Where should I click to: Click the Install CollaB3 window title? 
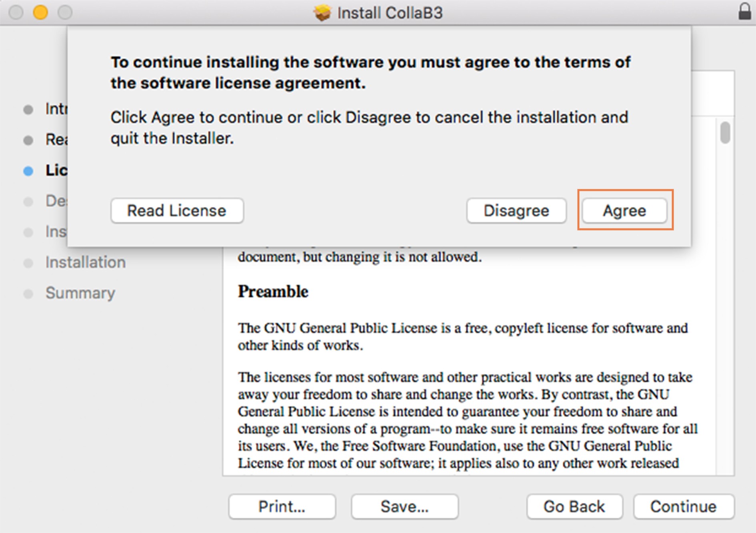coord(390,13)
